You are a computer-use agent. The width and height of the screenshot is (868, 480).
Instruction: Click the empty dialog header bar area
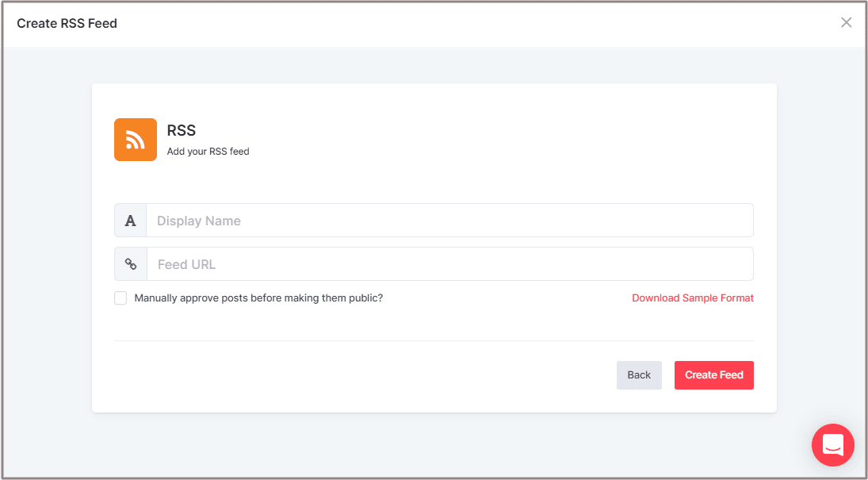pos(476,24)
